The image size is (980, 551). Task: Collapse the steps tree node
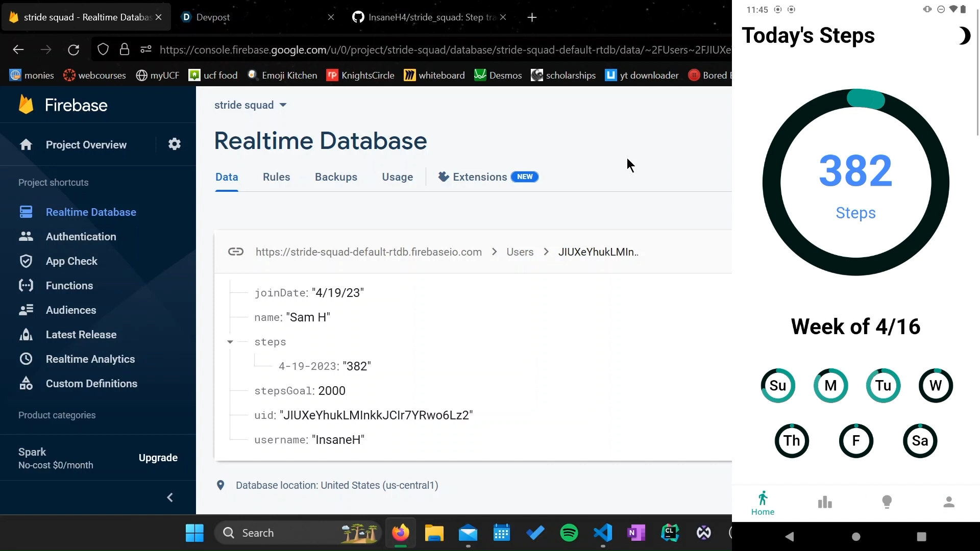click(230, 342)
